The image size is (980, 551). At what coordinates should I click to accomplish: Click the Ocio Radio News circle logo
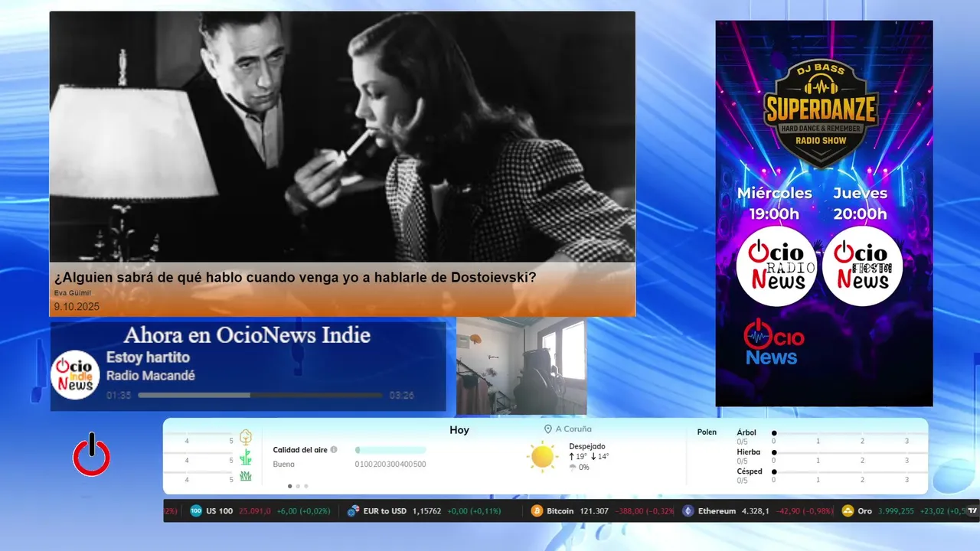776,266
